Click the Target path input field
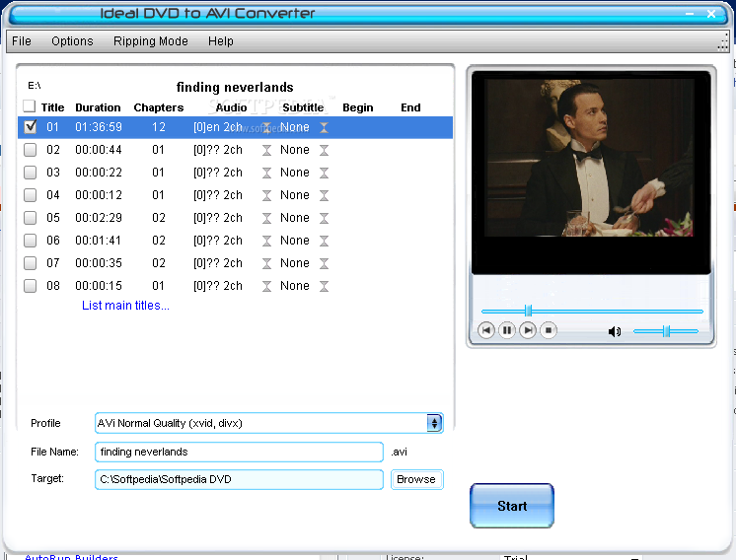Screen dimensions: 736x560 point(239,479)
